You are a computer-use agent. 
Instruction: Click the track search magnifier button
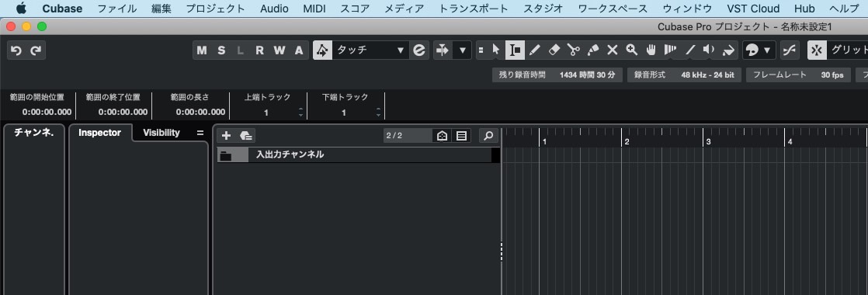[489, 136]
